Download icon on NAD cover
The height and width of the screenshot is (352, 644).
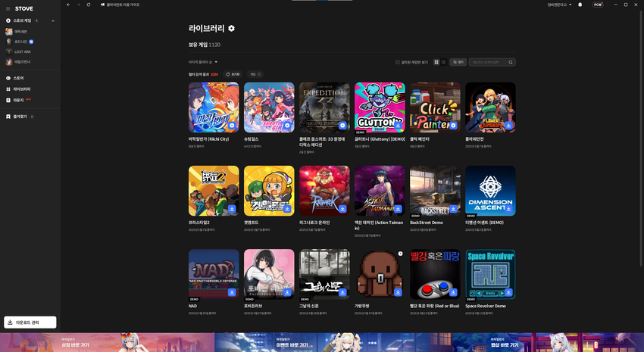232,292
